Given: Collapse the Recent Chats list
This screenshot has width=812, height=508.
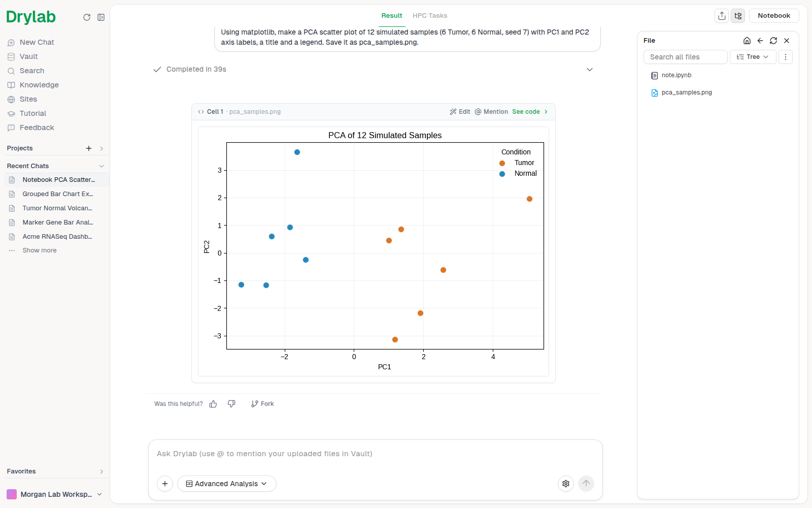Looking at the screenshot, I should coord(101,166).
